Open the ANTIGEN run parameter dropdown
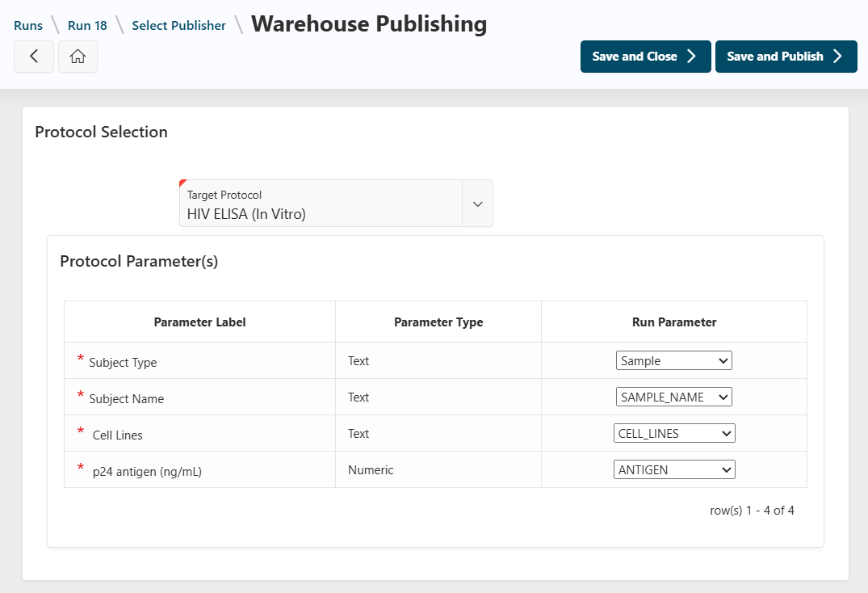Screen dimensions: 868x593 673,469
